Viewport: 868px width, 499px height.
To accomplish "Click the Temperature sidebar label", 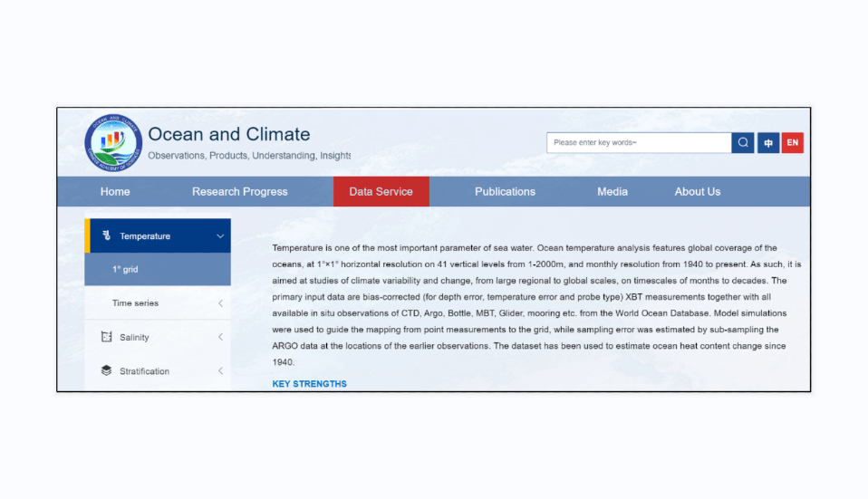I will tap(145, 236).
